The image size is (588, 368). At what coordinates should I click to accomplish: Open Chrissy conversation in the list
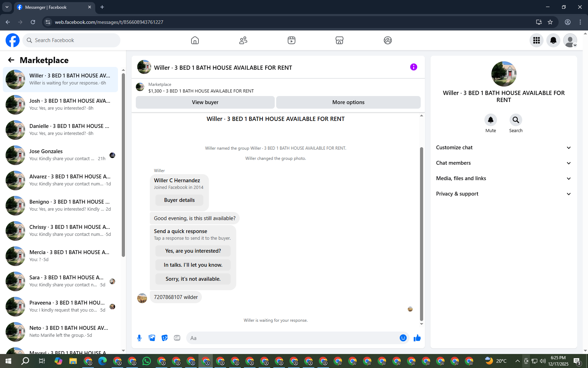coord(60,231)
